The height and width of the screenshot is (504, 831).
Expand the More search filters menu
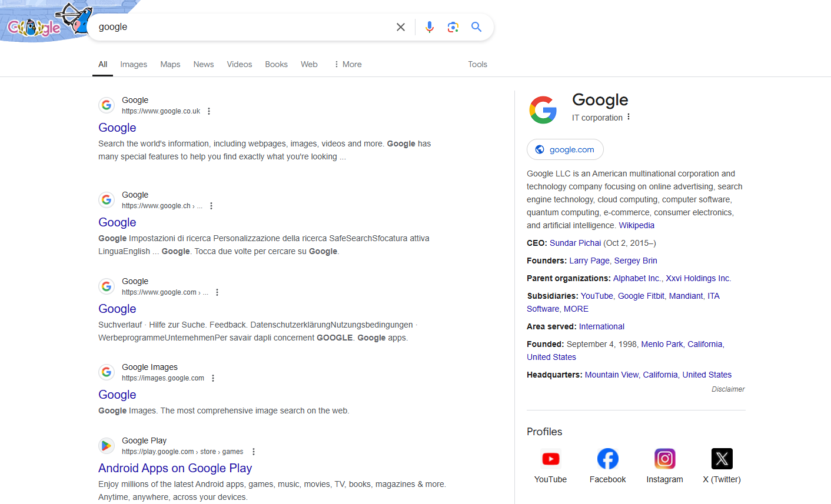[x=348, y=65]
